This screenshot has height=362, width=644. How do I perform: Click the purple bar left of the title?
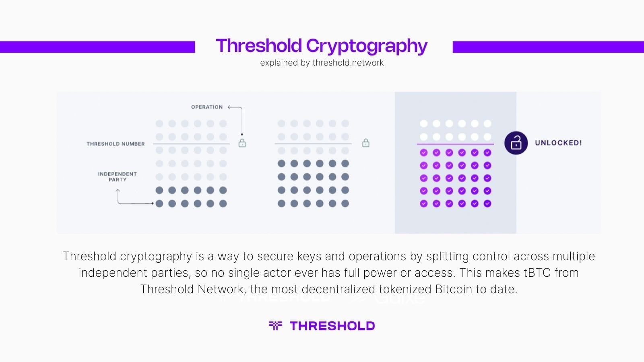coord(97,47)
